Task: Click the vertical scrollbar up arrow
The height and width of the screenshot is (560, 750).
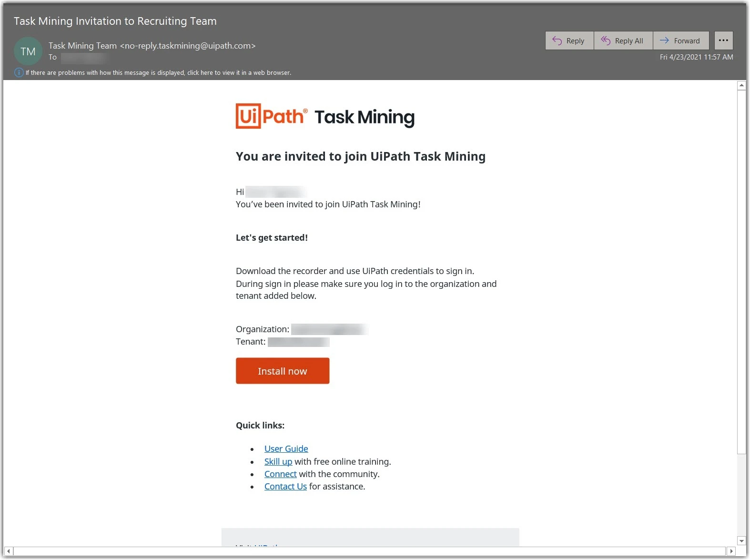Action: pos(741,86)
